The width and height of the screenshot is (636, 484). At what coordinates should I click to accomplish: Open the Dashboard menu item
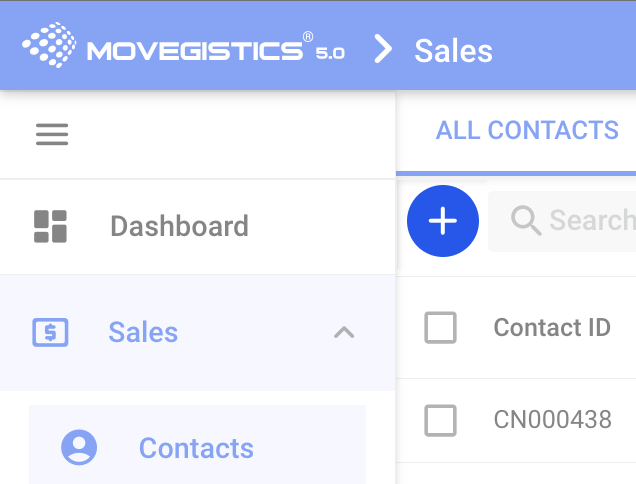(x=179, y=226)
